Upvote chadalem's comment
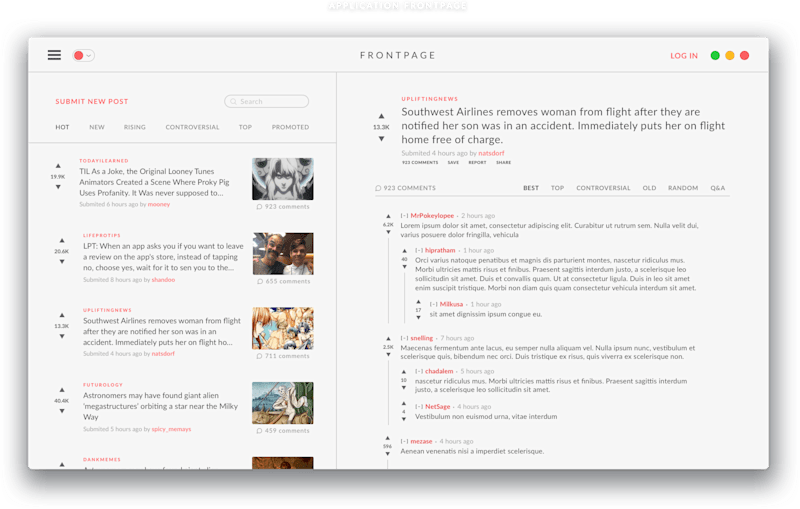The width and height of the screenshot is (800, 509). (404, 372)
